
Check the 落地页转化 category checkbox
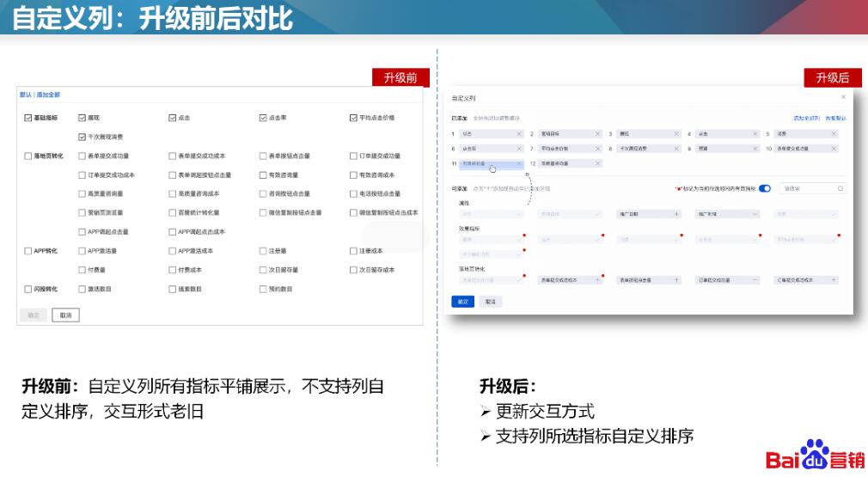[x=28, y=156]
